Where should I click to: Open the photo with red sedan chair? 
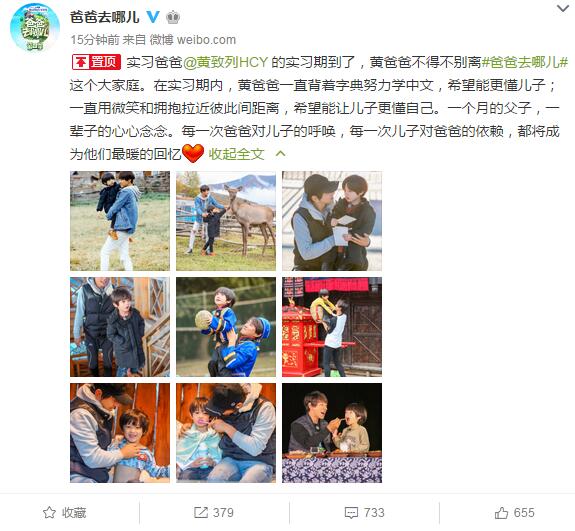point(332,327)
